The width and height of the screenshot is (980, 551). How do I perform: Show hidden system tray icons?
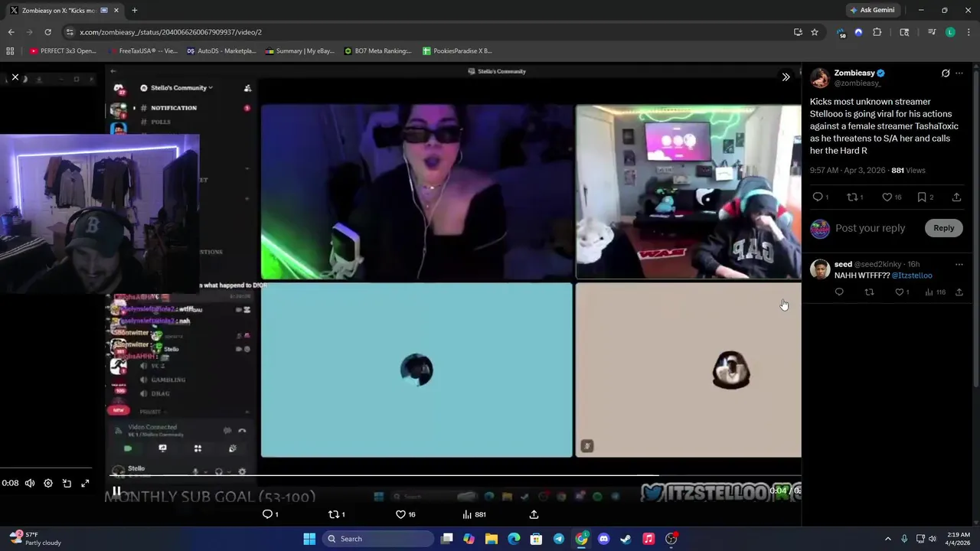888,539
